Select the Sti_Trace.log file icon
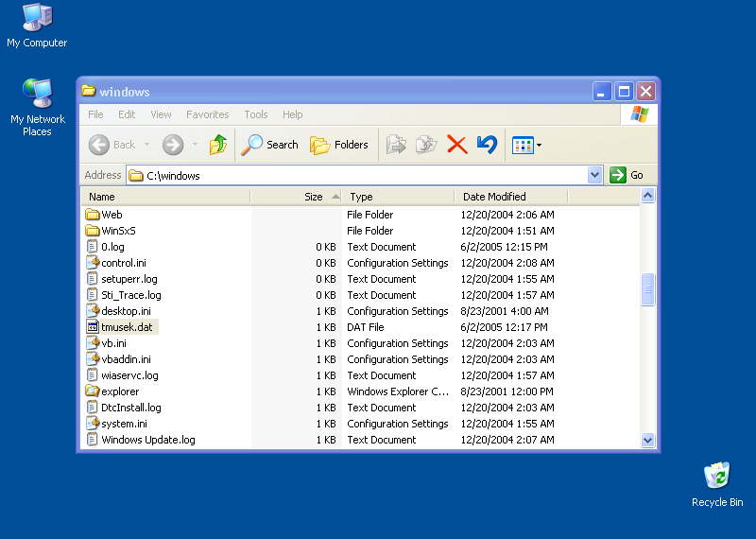Screen dimensions: 756x539 [x=92, y=295]
